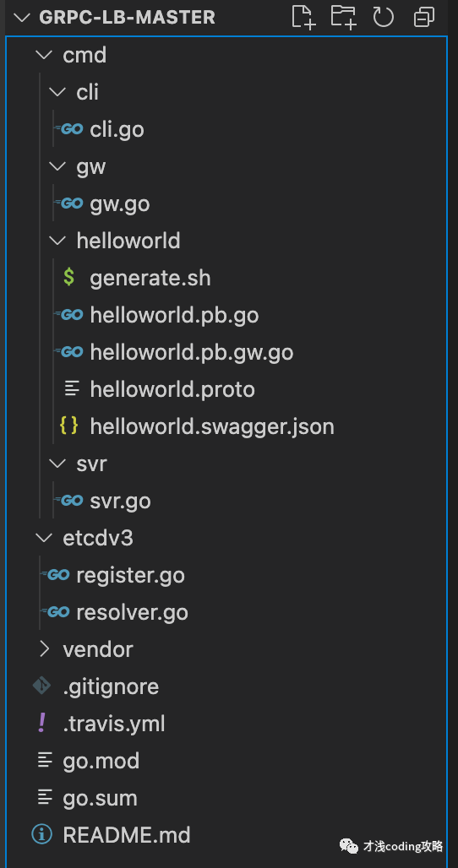Open helloworld.swagger.json file
Screen dimensions: 458x868
[x=212, y=426]
